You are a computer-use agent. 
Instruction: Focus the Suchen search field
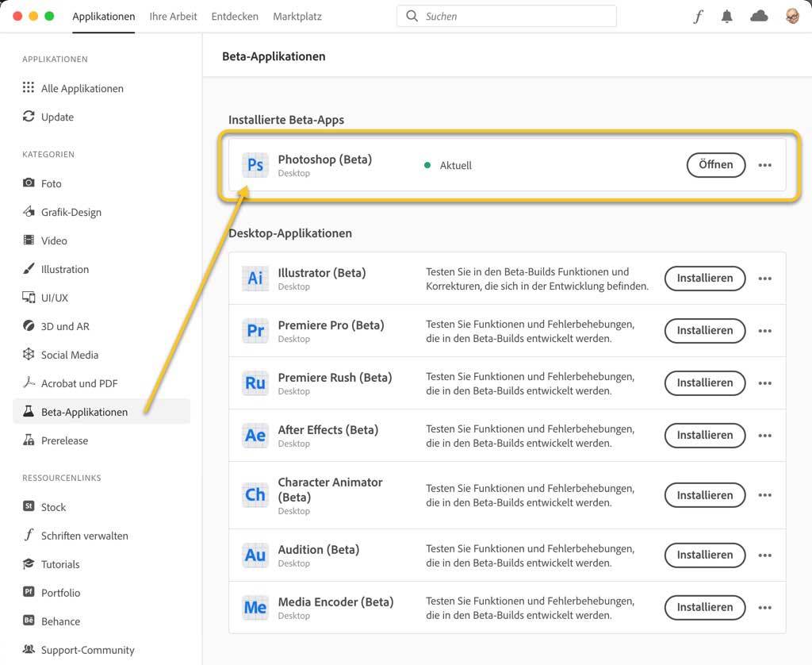tap(515, 16)
